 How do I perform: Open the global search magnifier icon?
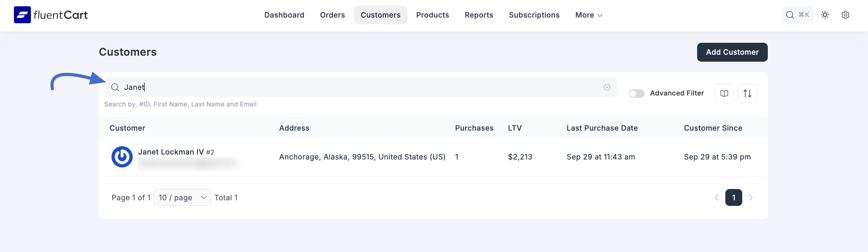[789, 15]
